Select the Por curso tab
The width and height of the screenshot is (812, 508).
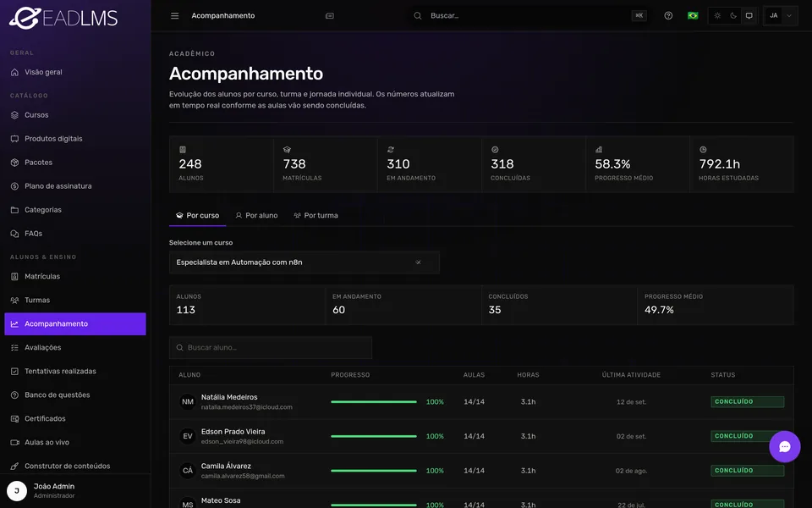point(197,215)
